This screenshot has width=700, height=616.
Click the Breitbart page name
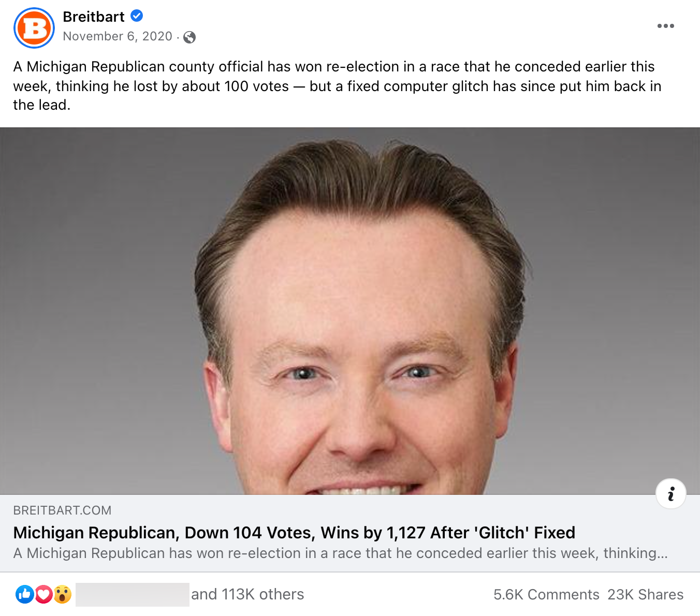[x=93, y=16]
